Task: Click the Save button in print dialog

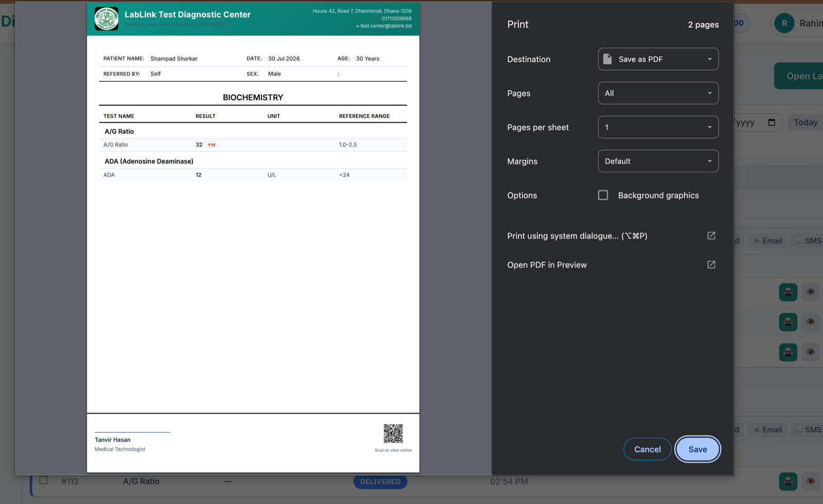Action: pos(697,449)
